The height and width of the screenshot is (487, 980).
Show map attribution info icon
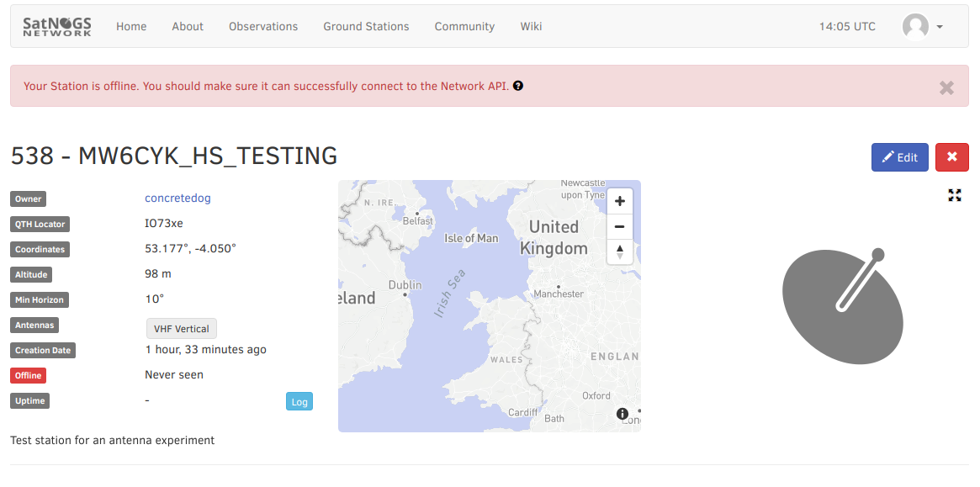(622, 413)
